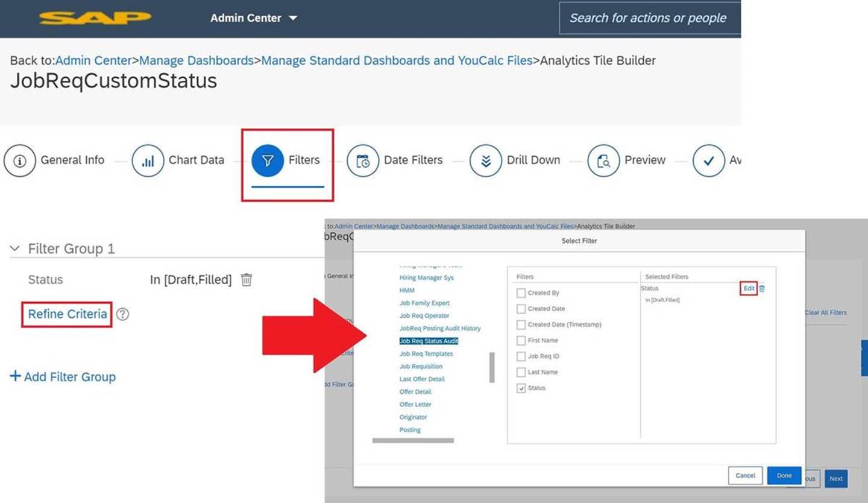Click Done in Select Filter dialog
Image resolution: width=868 pixels, height=503 pixels.
(784, 475)
